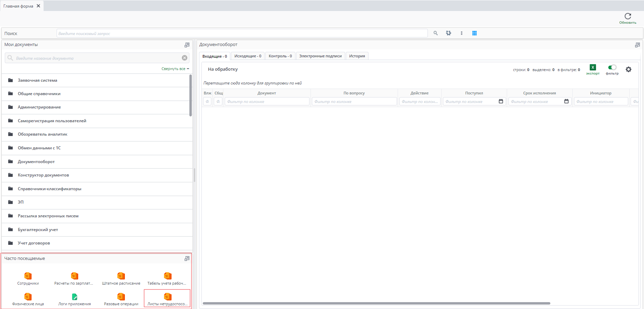Open calendar picker in Срок исполнения filter
Viewport: 644px width, 309px height.
(566, 101)
